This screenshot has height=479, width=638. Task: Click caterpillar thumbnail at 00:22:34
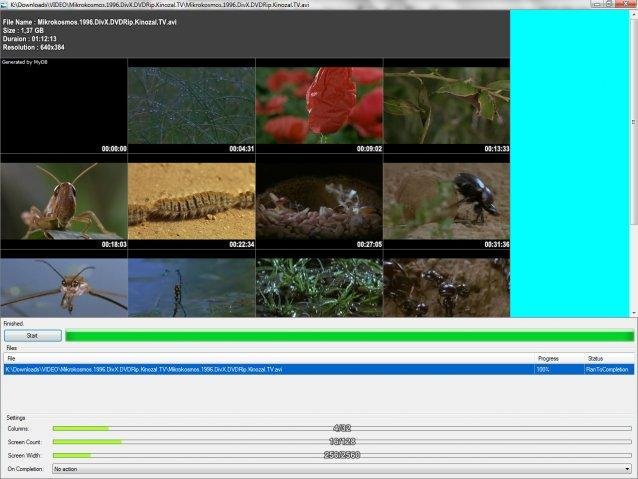(192, 202)
